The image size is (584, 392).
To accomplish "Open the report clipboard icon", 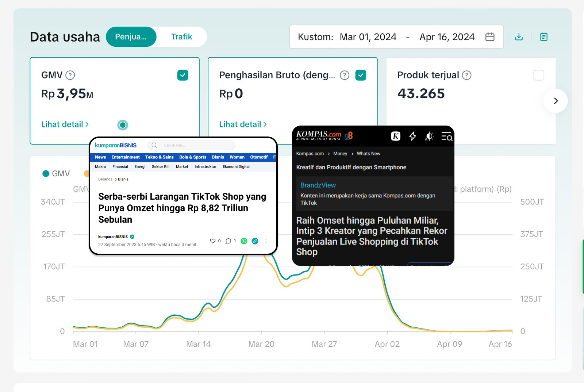I will pos(544,37).
